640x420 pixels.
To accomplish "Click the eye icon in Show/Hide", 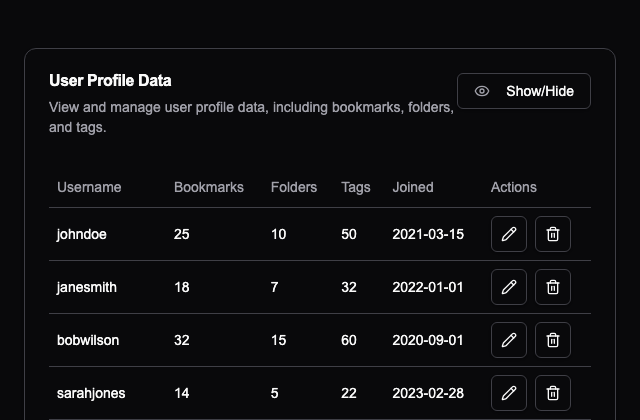I will tap(482, 91).
